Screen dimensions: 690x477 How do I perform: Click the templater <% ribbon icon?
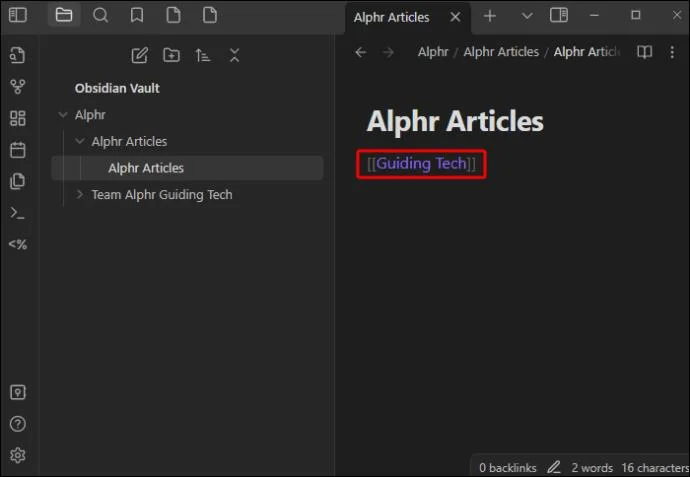18,245
